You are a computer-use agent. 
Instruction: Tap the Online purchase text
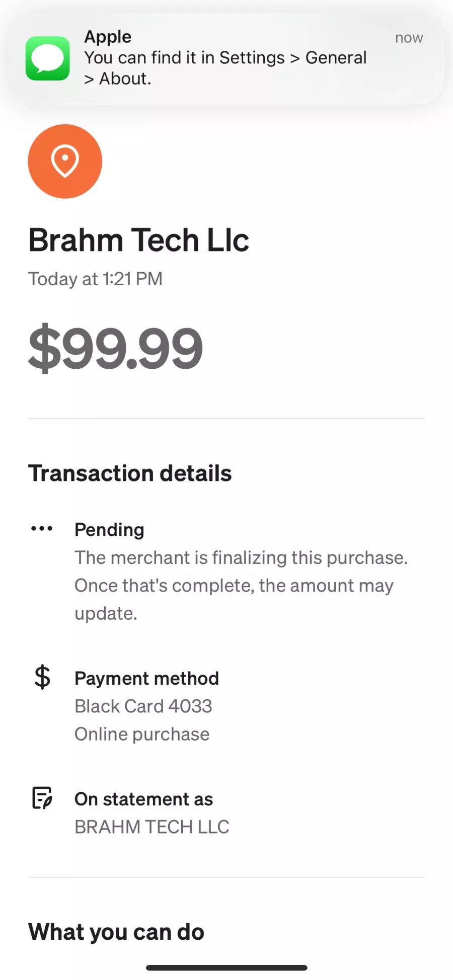click(141, 734)
